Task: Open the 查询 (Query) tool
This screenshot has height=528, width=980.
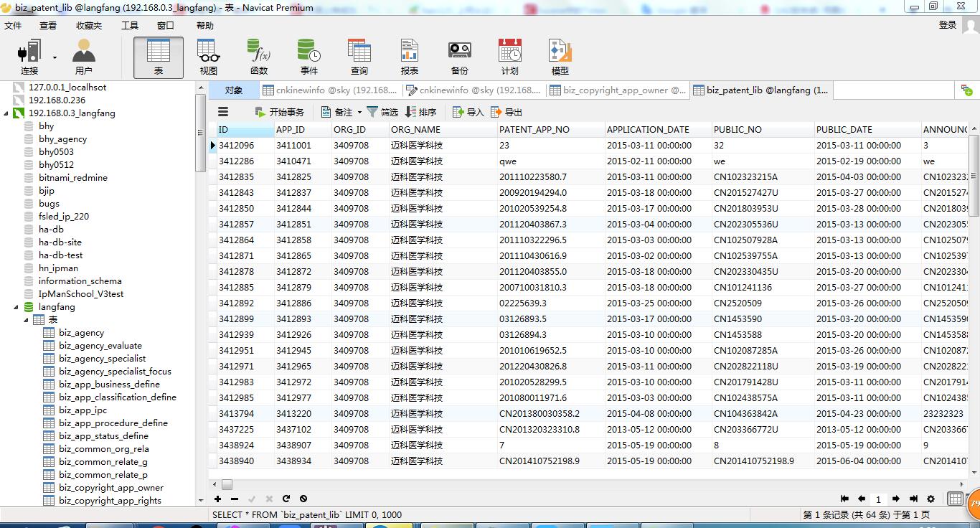Action: tap(359, 57)
